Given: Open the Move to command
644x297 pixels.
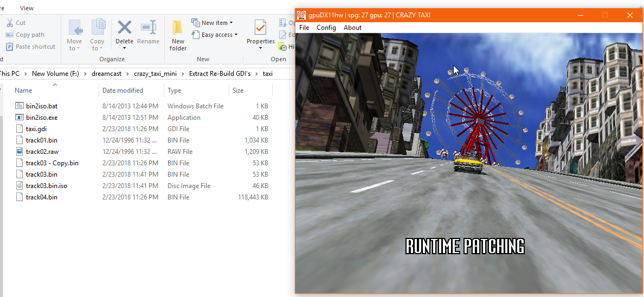Looking at the screenshot, I should click(74, 35).
